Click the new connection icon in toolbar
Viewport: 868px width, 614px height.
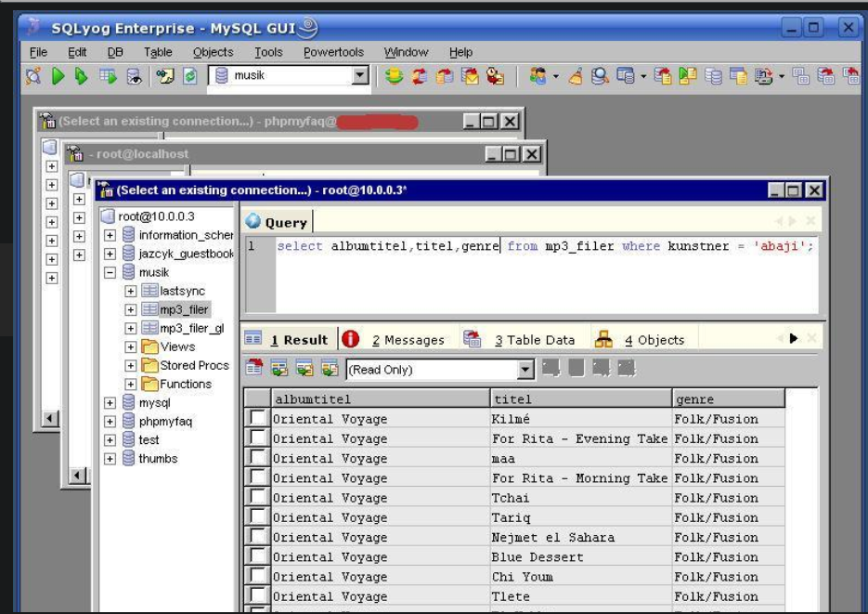[33, 75]
